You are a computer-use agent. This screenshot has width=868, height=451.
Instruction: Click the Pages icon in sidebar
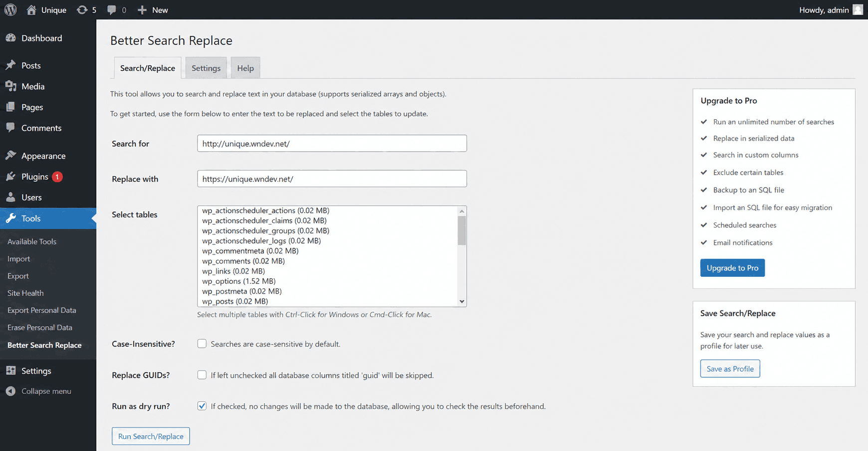(10, 107)
